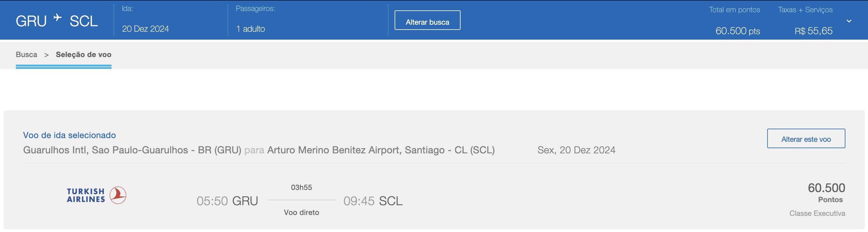This screenshot has height=232, width=868.
Task: Expand the price summary chevron
Action: [849, 21]
